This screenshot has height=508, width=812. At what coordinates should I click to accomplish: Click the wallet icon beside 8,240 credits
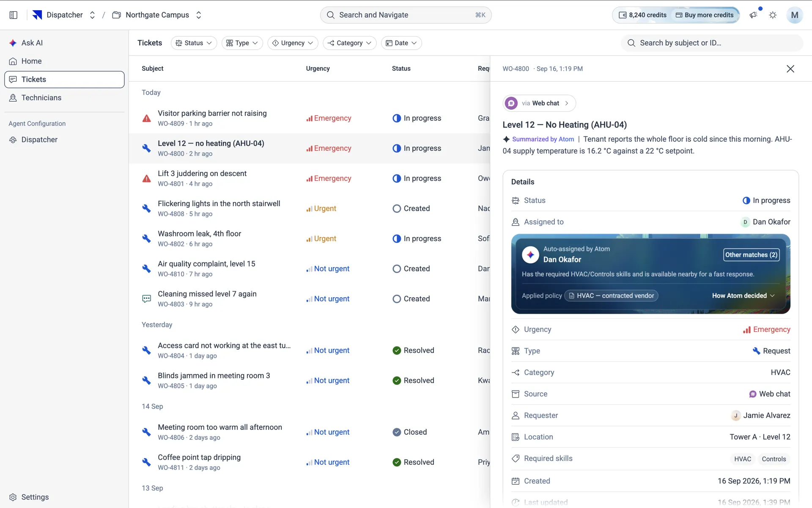tap(623, 15)
